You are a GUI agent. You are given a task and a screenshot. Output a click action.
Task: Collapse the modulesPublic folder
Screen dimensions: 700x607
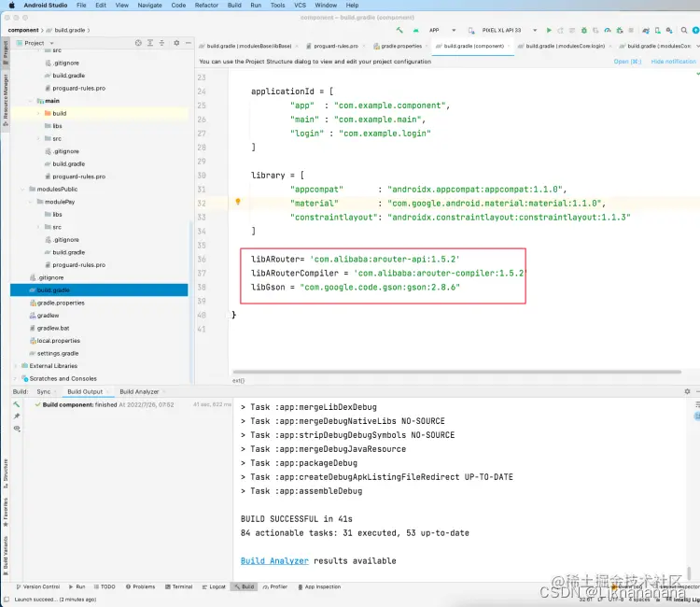(22, 189)
